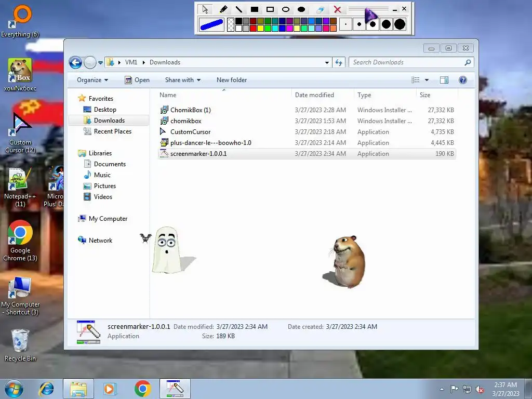Open Desktop in the navigation pane
The height and width of the screenshot is (399, 532).
[x=105, y=110]
